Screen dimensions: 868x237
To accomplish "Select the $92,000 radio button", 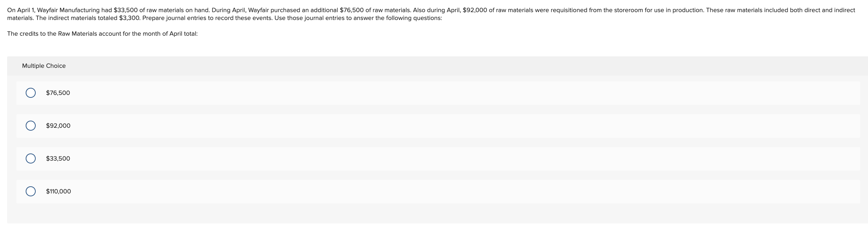I will pos(31,126).
